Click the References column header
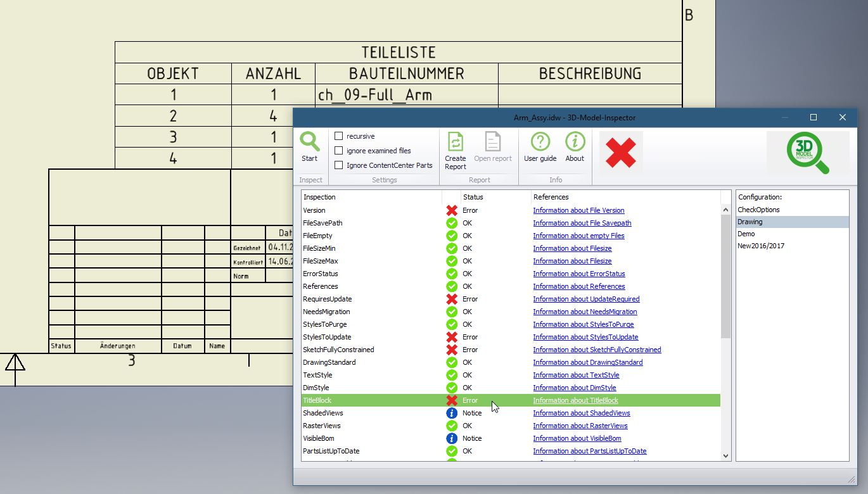The height and width of the screenshot is (494, 868). tap(625, 197)
